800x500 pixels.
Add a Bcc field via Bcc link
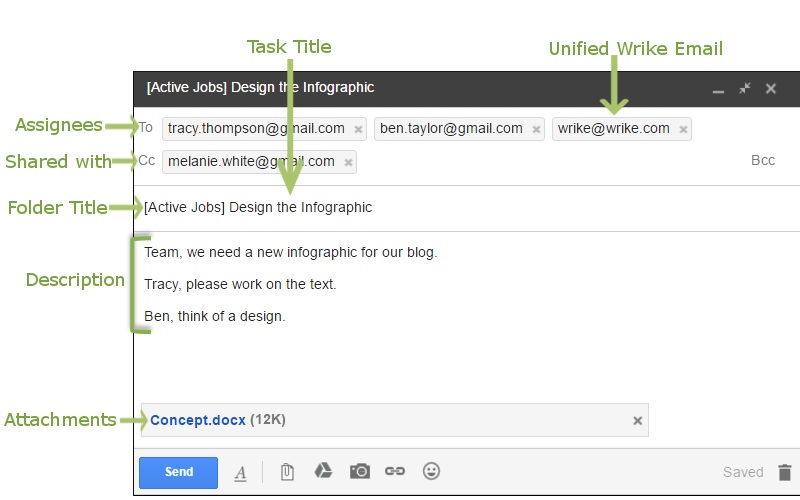pyautogui.click(x=763, y=161)
